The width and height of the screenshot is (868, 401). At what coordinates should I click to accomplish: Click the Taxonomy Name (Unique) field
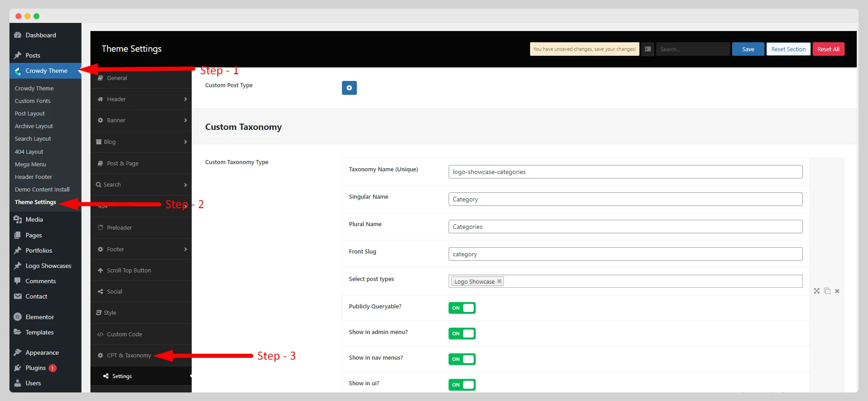[x=625, y=172]
